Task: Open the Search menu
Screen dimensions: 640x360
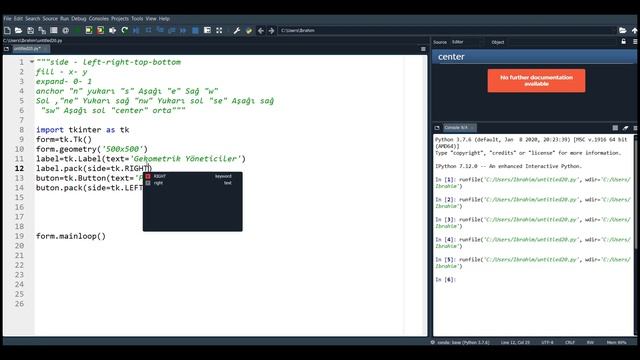Action: (x=33, y=19)
